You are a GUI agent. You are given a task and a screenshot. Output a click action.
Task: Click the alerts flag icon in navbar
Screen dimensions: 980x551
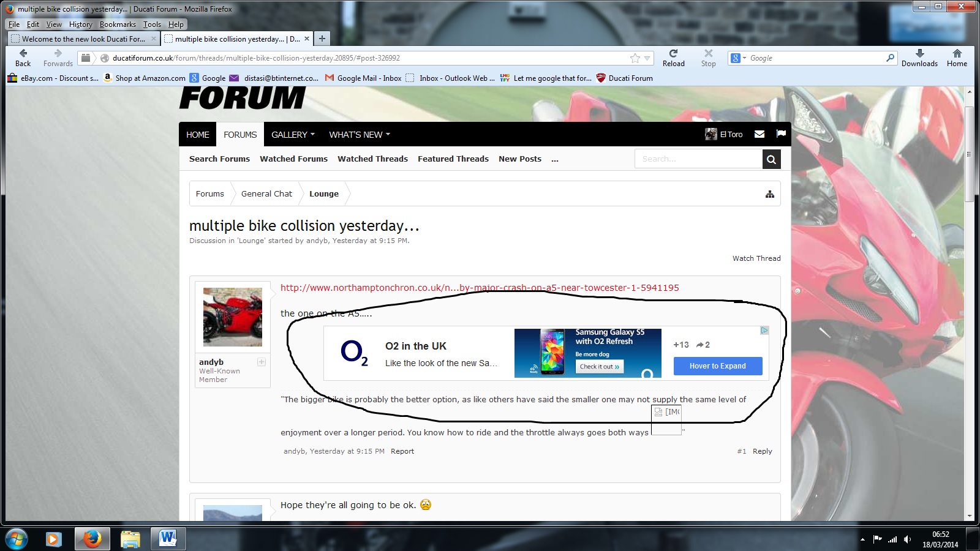[x=781, y=134]
